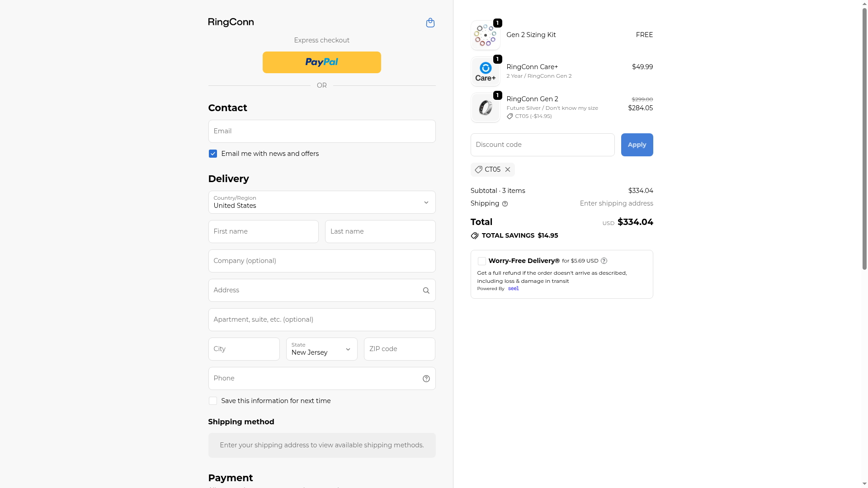Click the RingConn logo
The image size is (868, 488).
(231, 22)
